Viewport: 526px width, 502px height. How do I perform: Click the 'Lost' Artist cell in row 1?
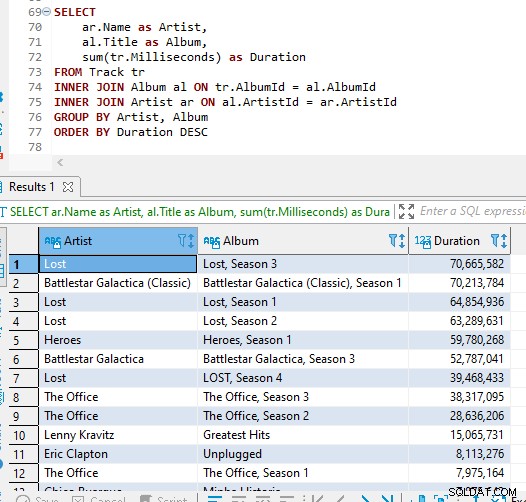118,264
